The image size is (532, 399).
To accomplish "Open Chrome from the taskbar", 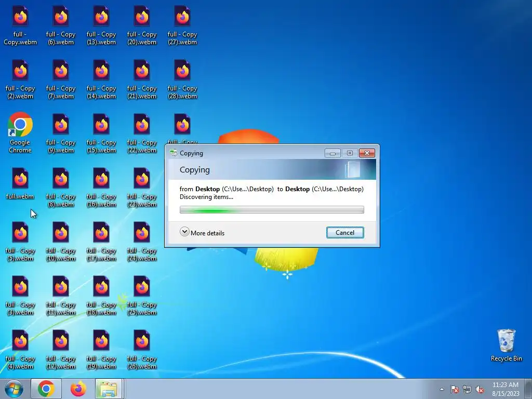I will pos(46,389).
